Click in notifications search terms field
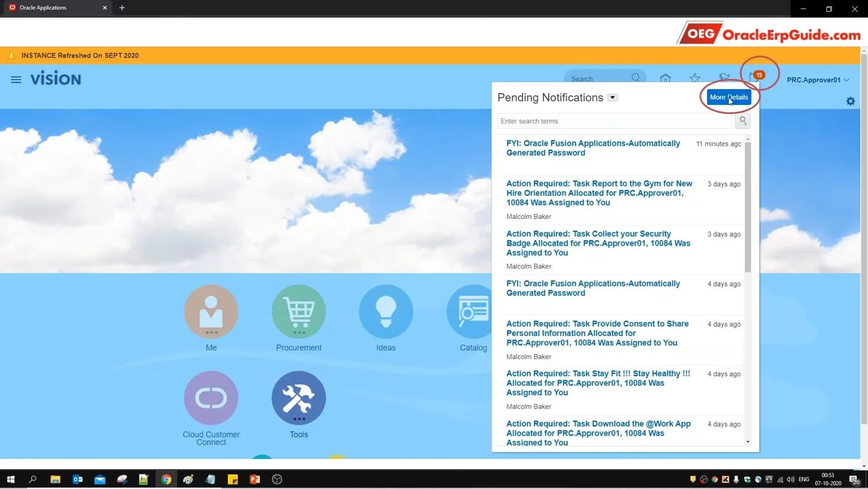The image size is (868, 489). pos(614,121)
